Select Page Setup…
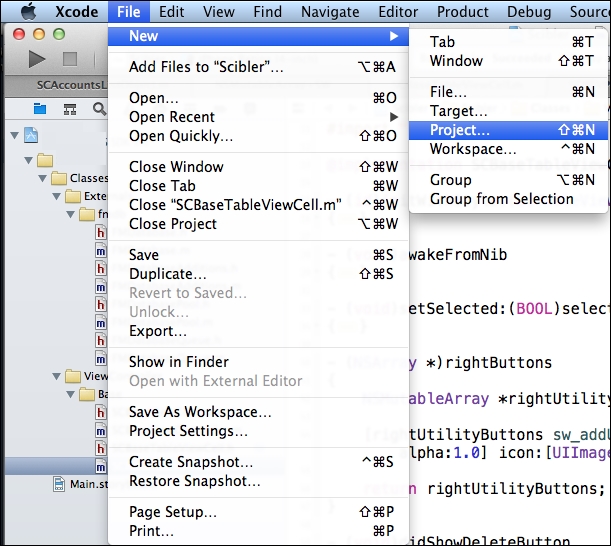Image resolution: width=611 pixels, height=546 pixels. (x=258, y=512)
